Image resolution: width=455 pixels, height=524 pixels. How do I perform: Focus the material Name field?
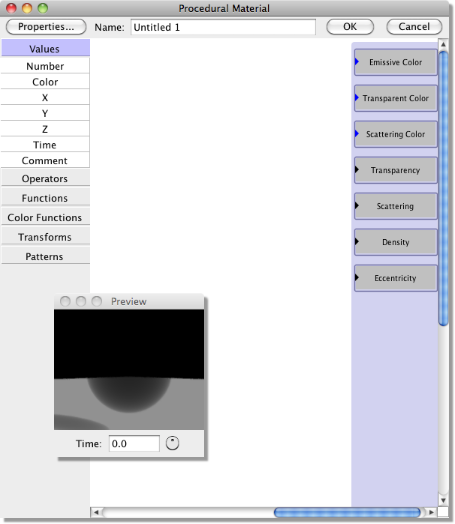coord(223,27)
